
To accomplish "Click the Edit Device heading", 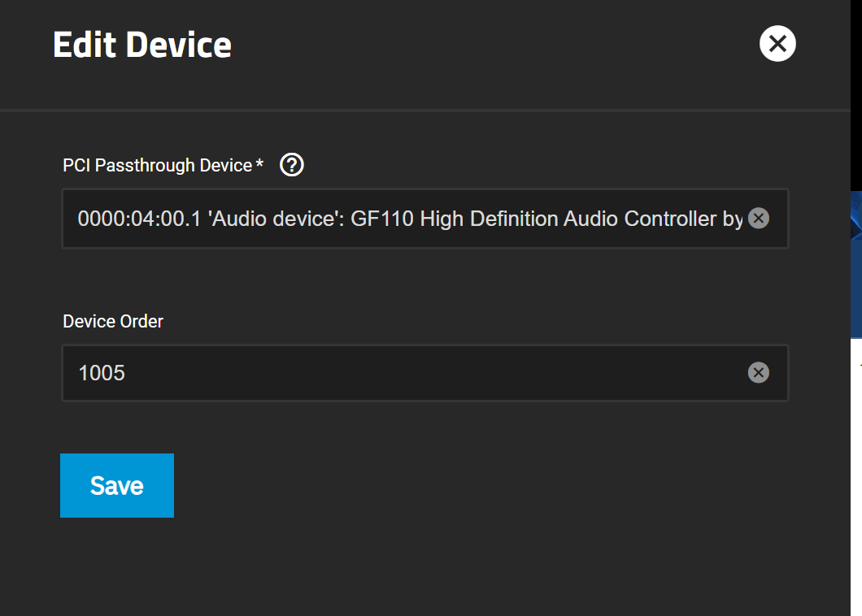I will click(141, 45).
